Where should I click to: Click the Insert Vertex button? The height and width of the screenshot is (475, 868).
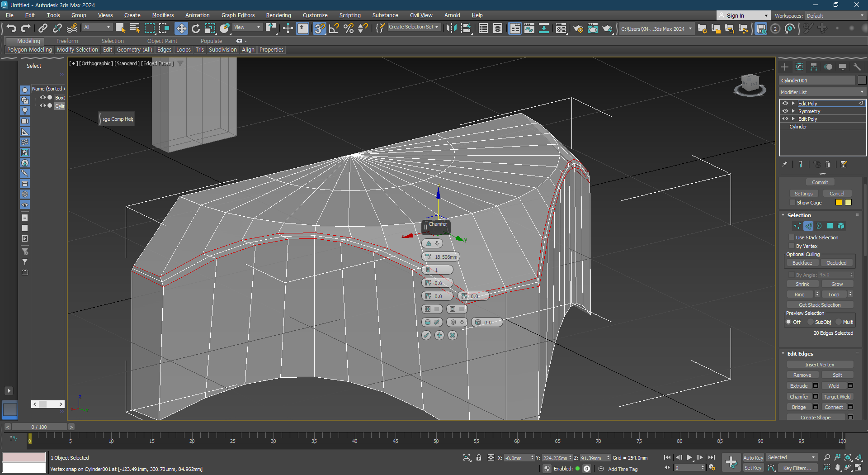click(x=820, y=365)
